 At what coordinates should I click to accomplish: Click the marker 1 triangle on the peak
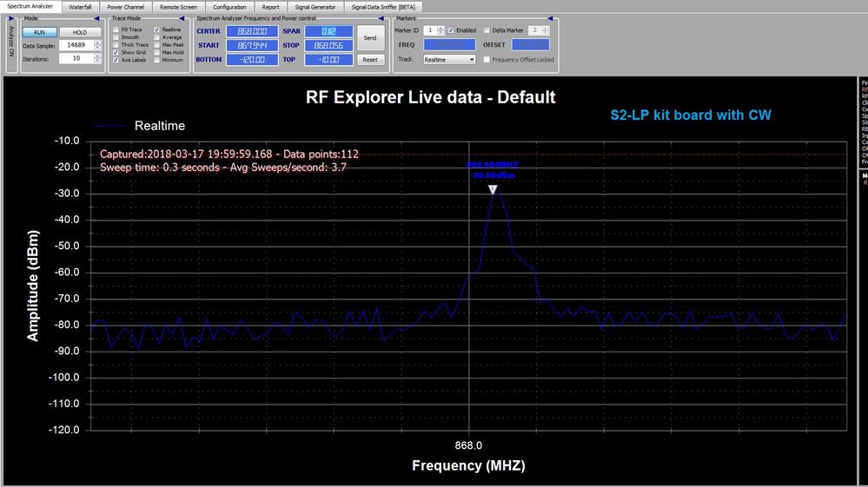pyautogui.click(x=493, y=189)
